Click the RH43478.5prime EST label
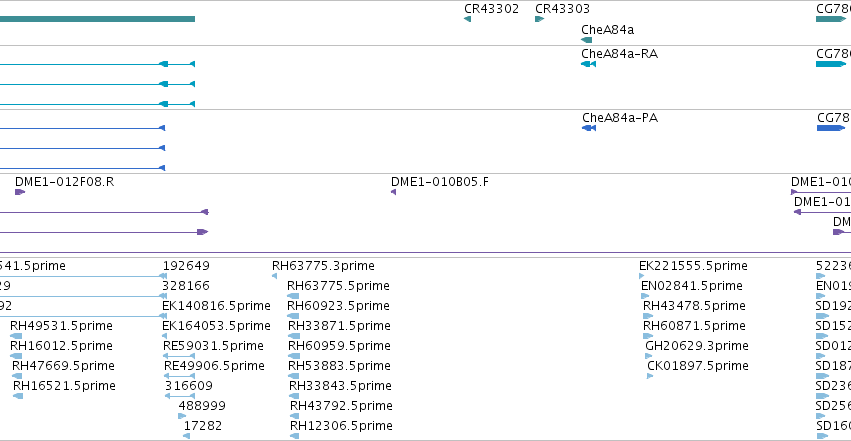Image resolution: width=851 pixels, height=441 pixels. point(694,306)
